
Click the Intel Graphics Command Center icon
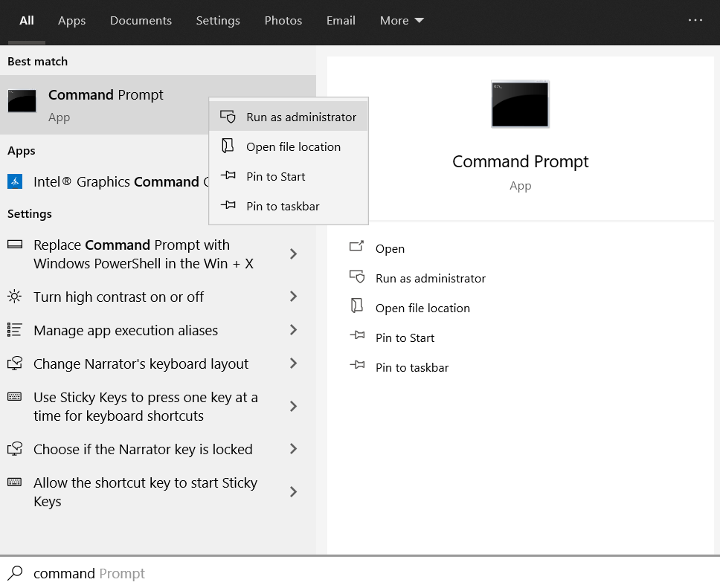(15, 181)
